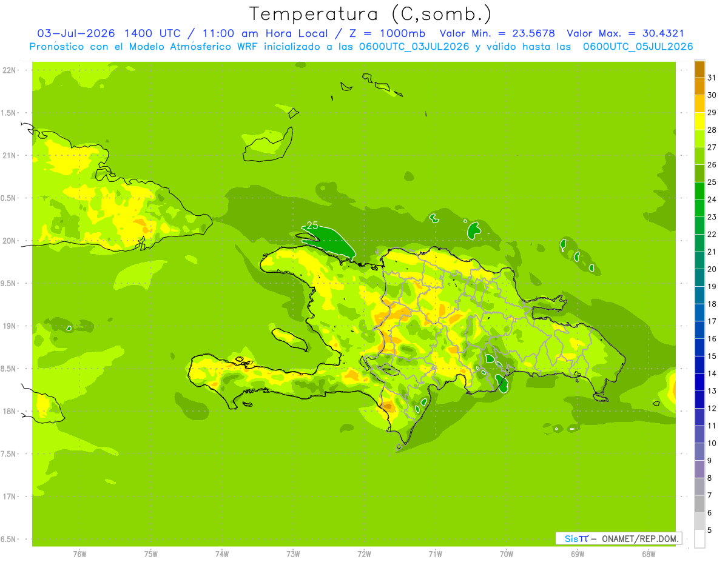Screen dimensions: 728x562
Task: Click the longitude label "75W"
Action: point(151,554)
